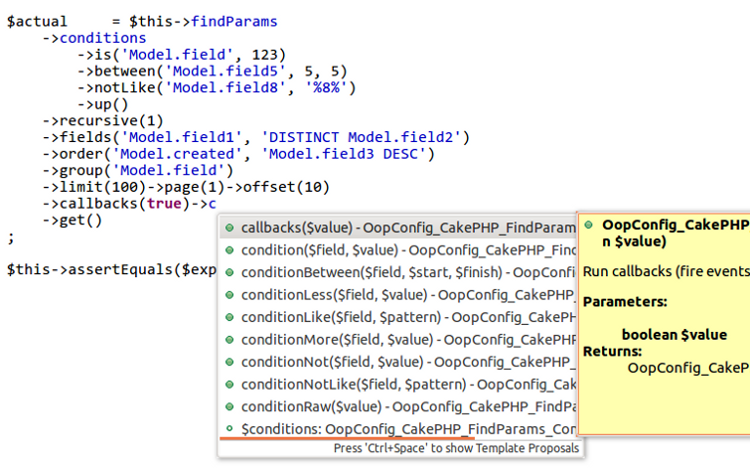Click green method icon beside condition($field, $value)
The width and height of the screenshot is (750, 469).
[x=230, y=250]
